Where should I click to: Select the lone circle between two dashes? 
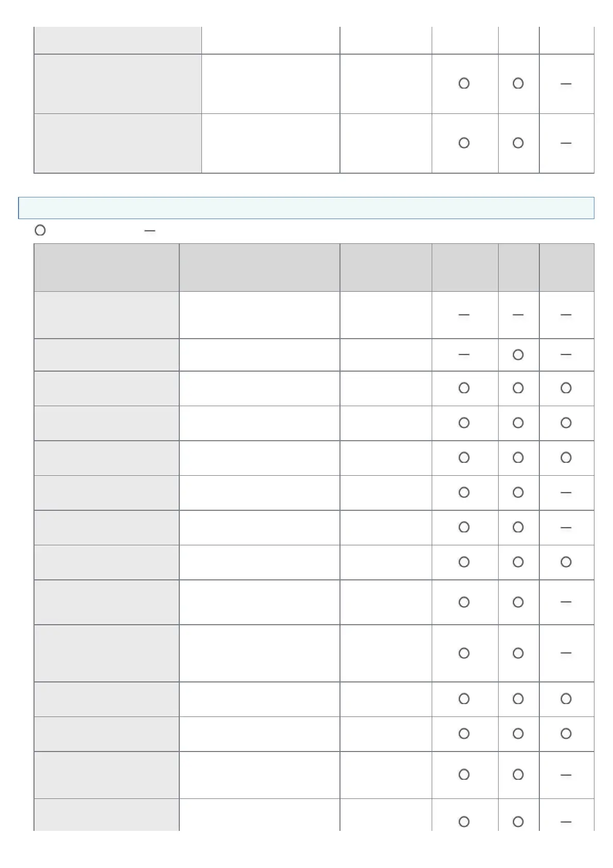click(518, 355)
